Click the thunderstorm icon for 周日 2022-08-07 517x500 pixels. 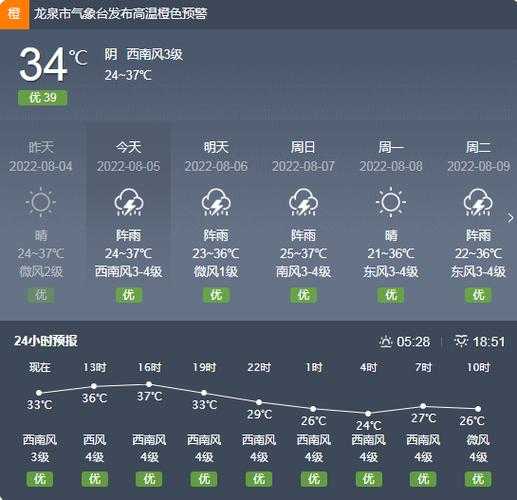click(303, 202)
